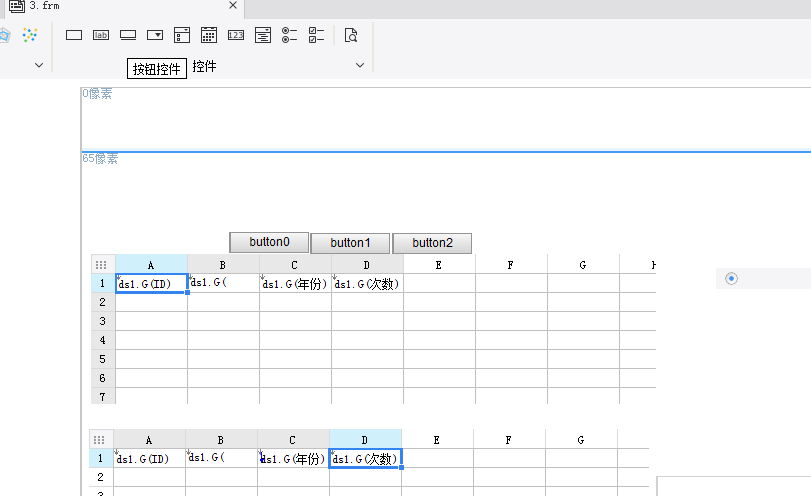Click the blue radar chart icon

4,35
